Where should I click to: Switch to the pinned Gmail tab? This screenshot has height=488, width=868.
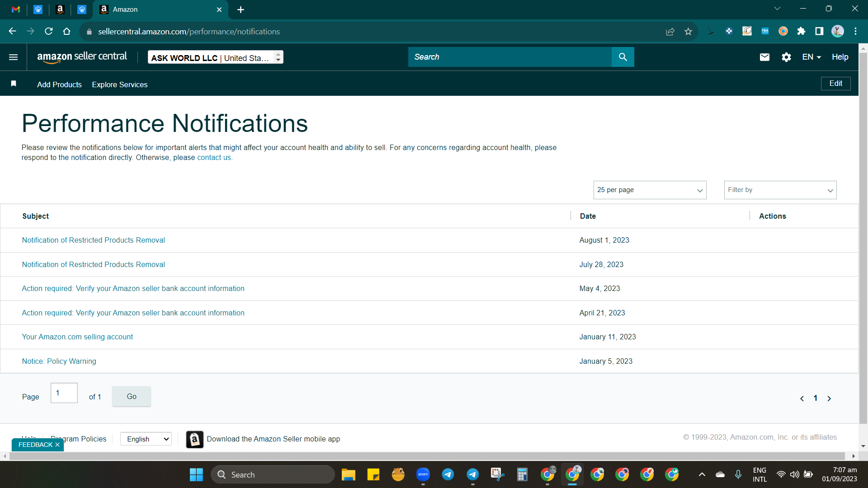click(x=16, y=9)
